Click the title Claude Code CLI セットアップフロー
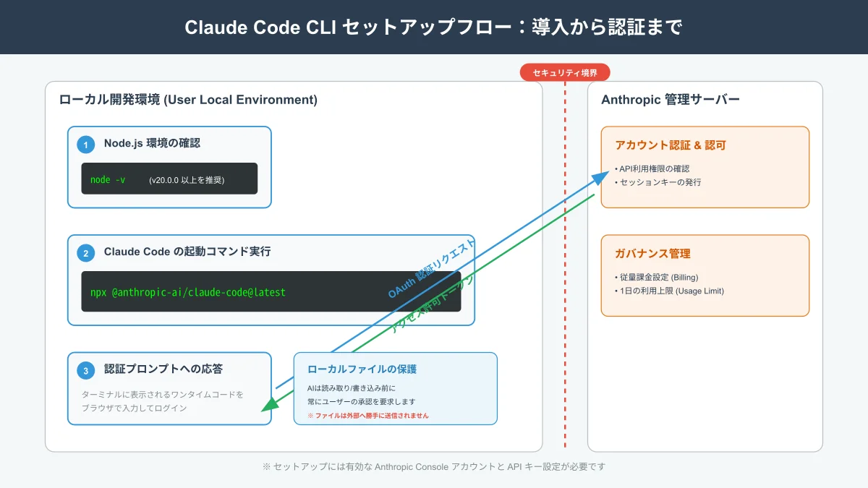The image size is (868, 488). (x=434, y=27)
